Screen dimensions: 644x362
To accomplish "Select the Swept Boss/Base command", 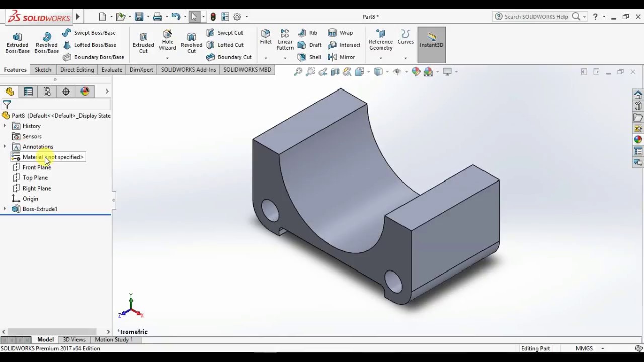I will click(x=89, y=33).
